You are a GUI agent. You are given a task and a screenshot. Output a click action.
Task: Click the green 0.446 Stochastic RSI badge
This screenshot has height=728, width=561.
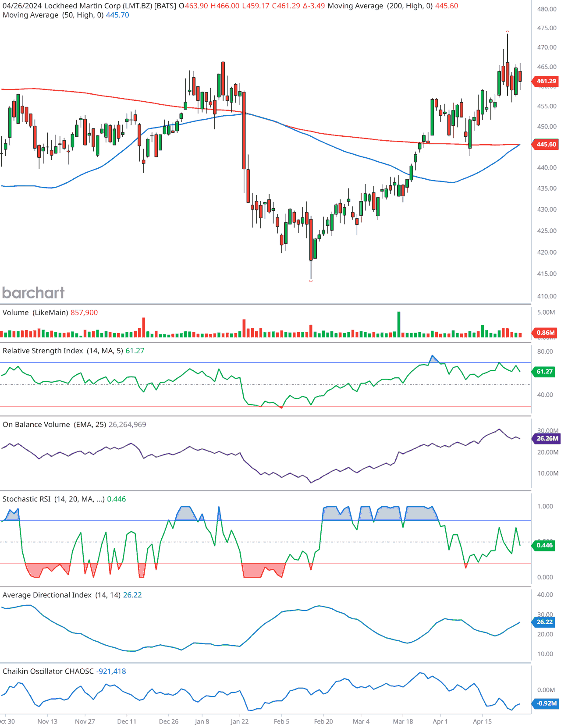click(544, 545)
